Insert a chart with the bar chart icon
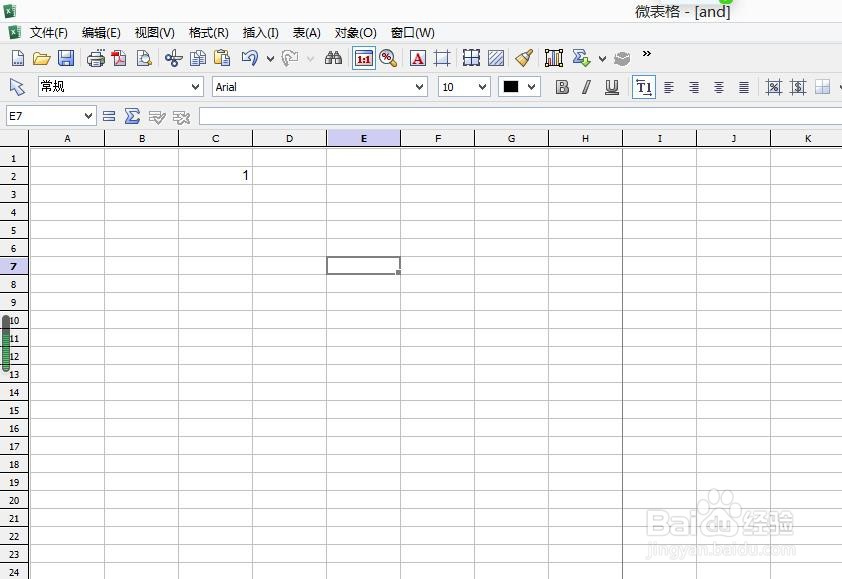Image resolution: width=842 pixels, height=579 pixels. (x=554, y=58)
